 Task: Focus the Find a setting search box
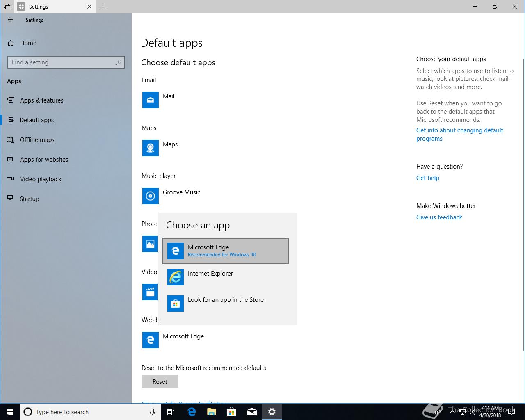(x=66, y=62)
